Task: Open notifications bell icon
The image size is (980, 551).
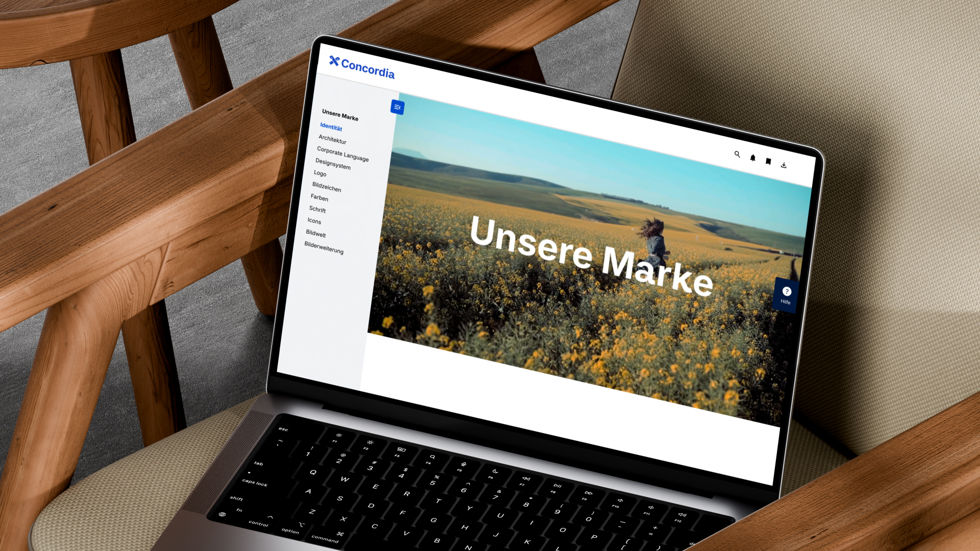Action: [752, 158]
